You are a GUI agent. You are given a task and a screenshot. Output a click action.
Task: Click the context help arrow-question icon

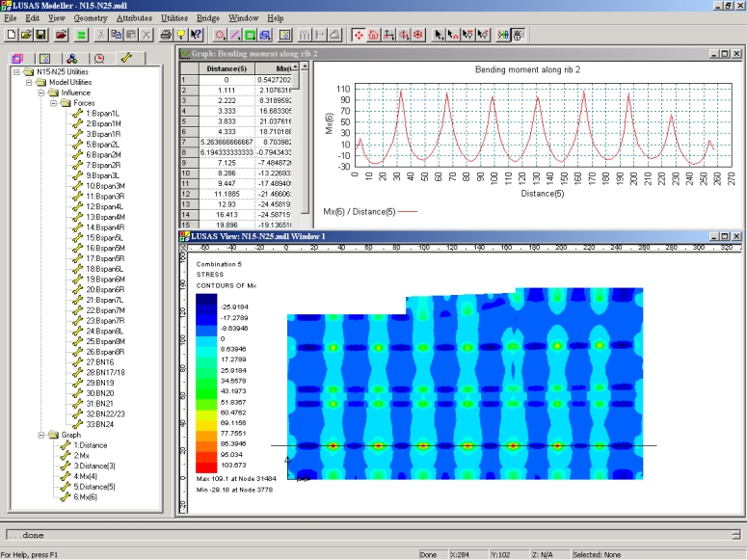click(x=196, y=35)
